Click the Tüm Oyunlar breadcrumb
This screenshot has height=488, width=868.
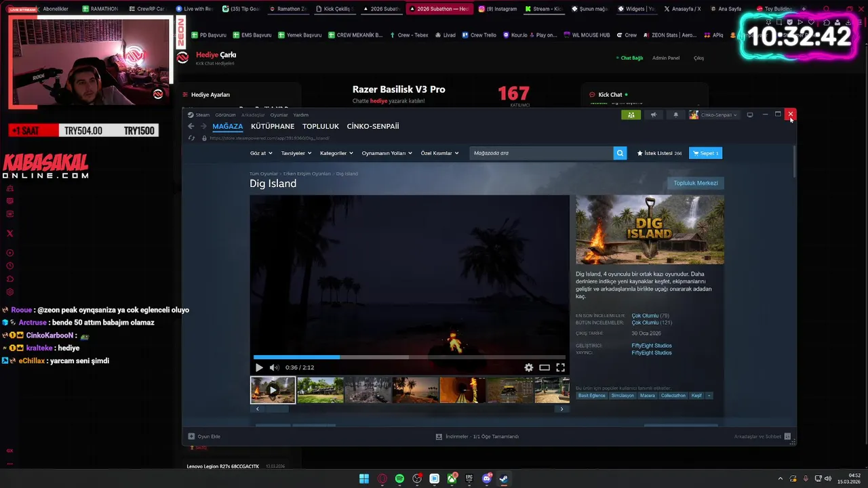264,174
